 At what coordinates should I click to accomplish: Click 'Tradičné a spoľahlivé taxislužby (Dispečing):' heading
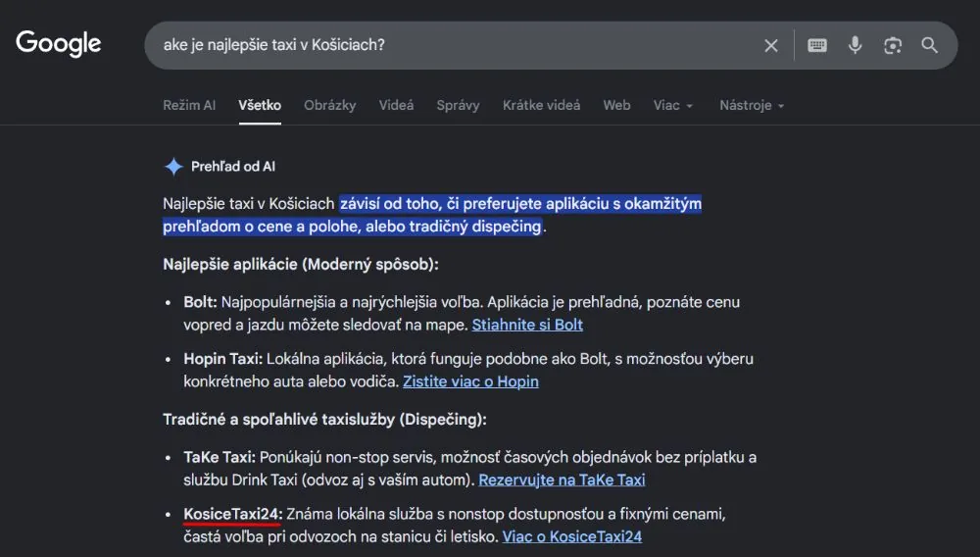coord(324,419)
